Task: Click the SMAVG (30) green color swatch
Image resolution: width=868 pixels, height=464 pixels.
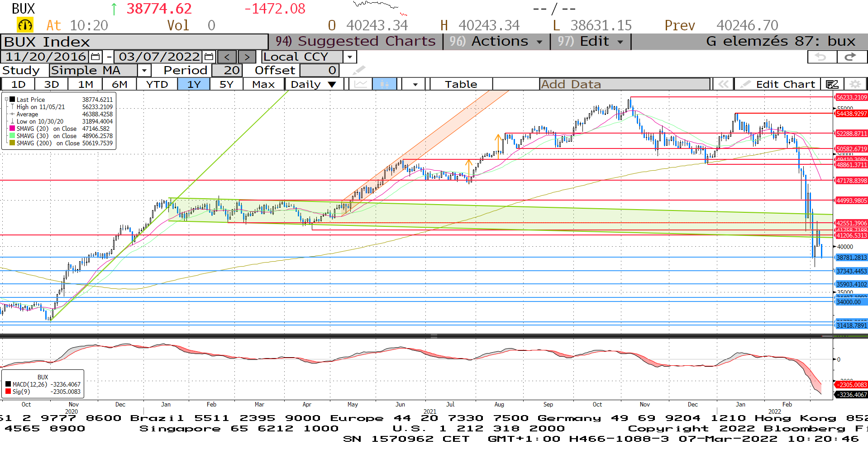Action: point(13,136)
